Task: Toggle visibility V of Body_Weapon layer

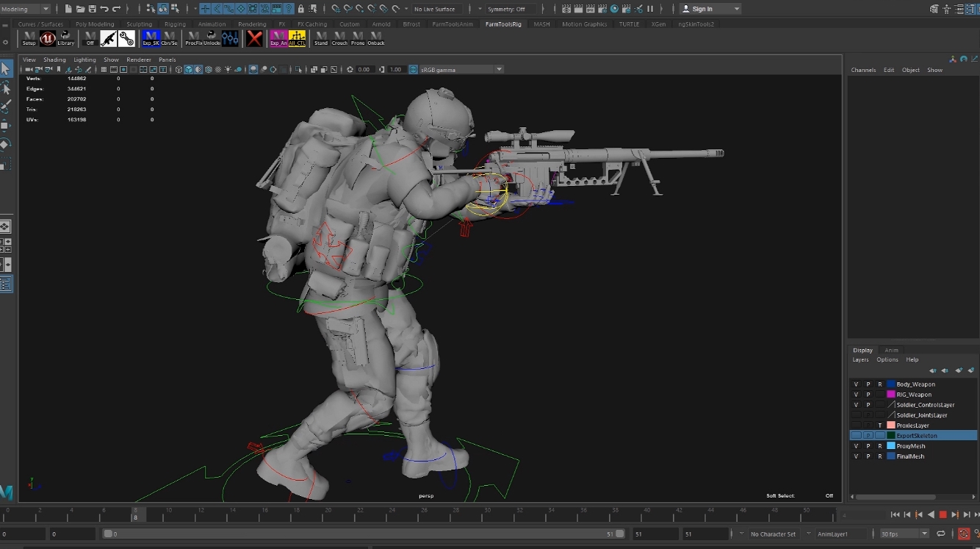Action: point(856,384)
